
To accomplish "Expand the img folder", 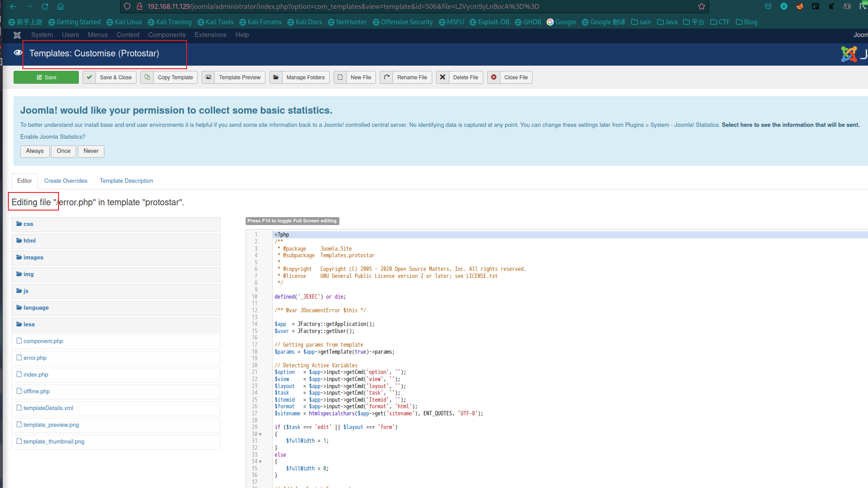I will (116, 274).
